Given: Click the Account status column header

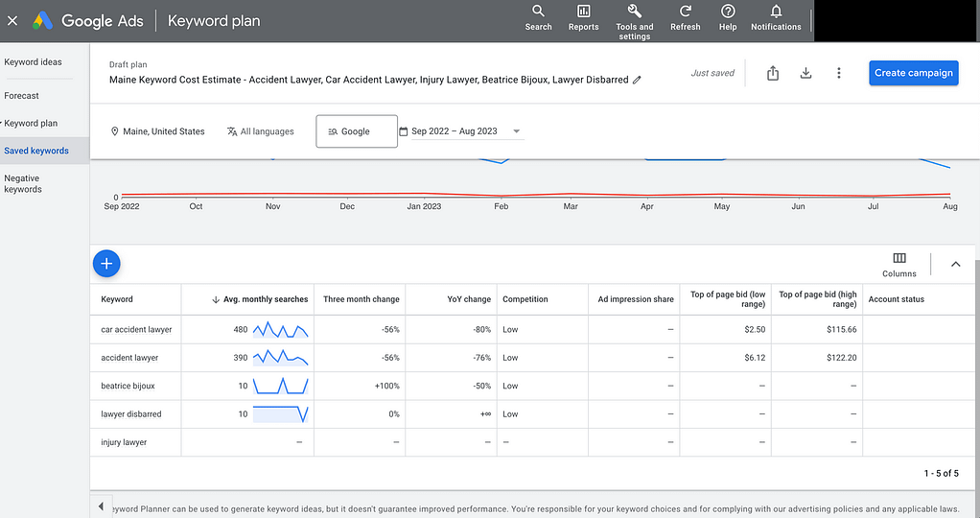Looking at the screenshot, I should click(x=897, y=299).
